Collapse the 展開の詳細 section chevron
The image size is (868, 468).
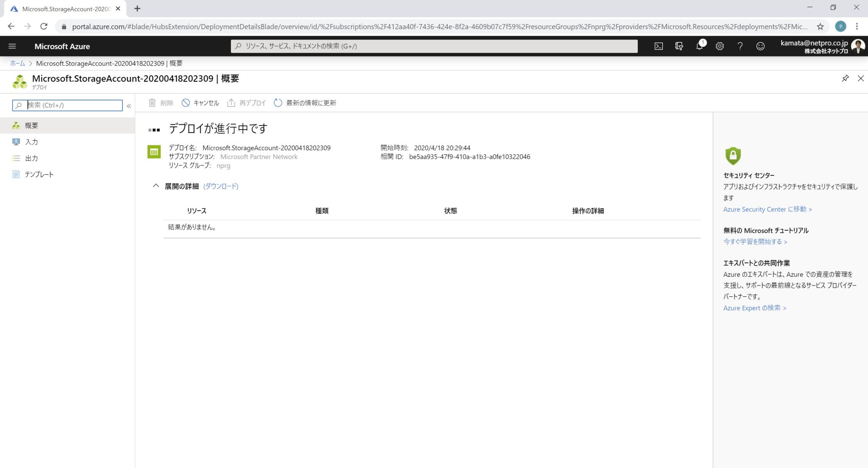[156, 186]
